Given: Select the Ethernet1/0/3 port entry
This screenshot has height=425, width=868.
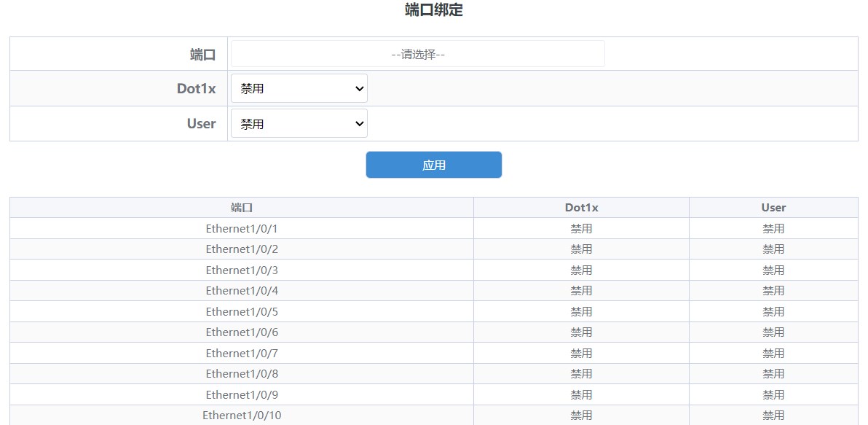Looking at the screenshot, I should (x=242, y=270).
